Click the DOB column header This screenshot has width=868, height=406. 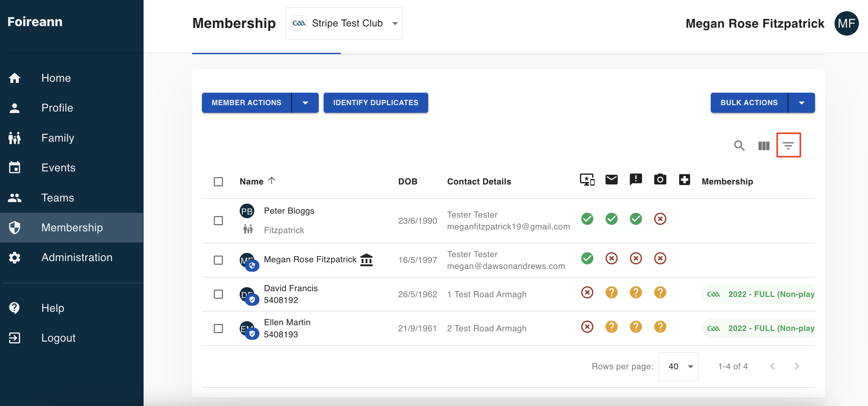click(x=408, y=181)
